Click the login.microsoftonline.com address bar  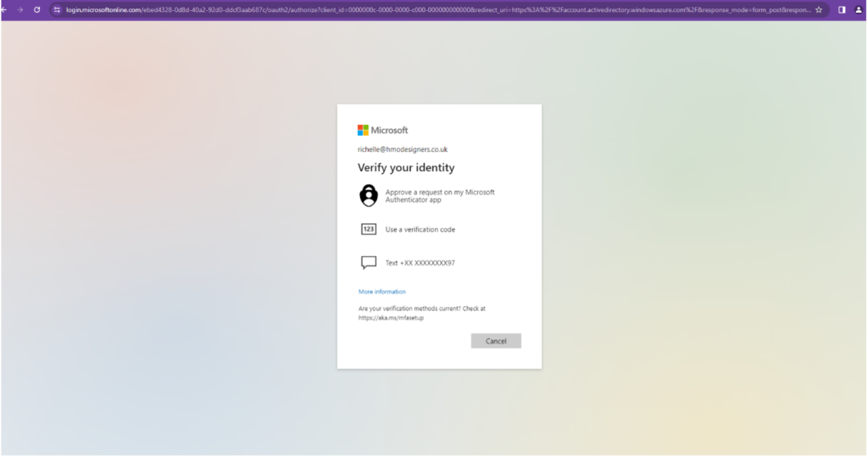(x=424, y=9)
